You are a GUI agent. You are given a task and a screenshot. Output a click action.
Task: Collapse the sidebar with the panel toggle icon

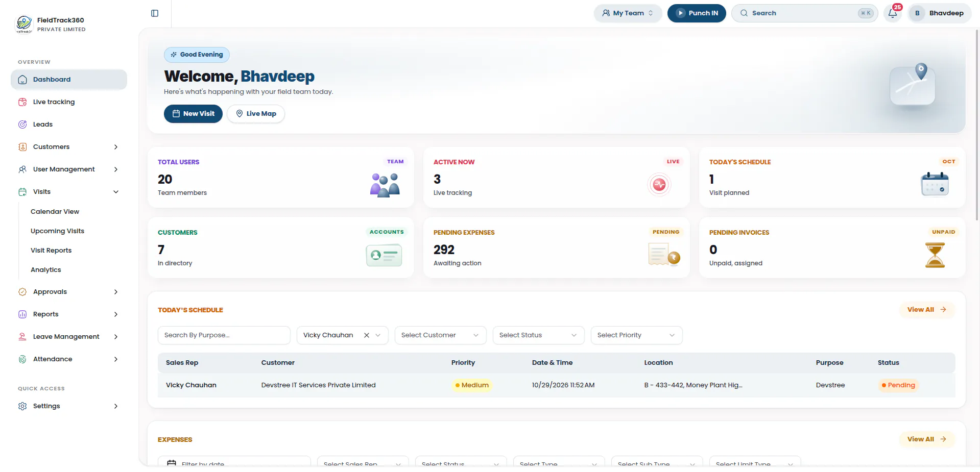click(x=155, y=13)
